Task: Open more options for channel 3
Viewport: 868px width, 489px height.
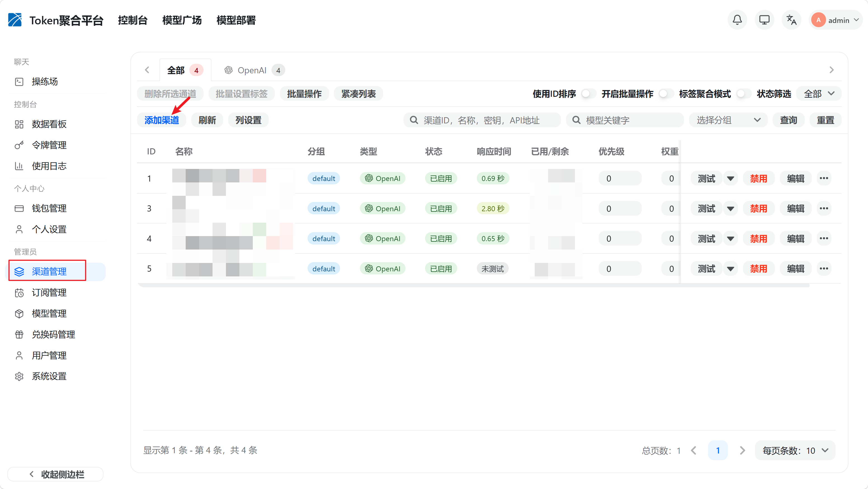Action: pos(824,208)
